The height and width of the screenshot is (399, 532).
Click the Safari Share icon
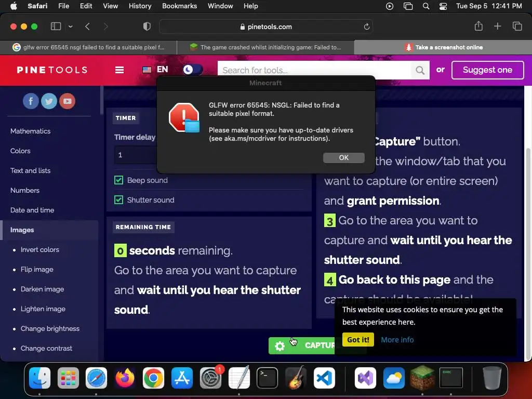tap(478, 26)
